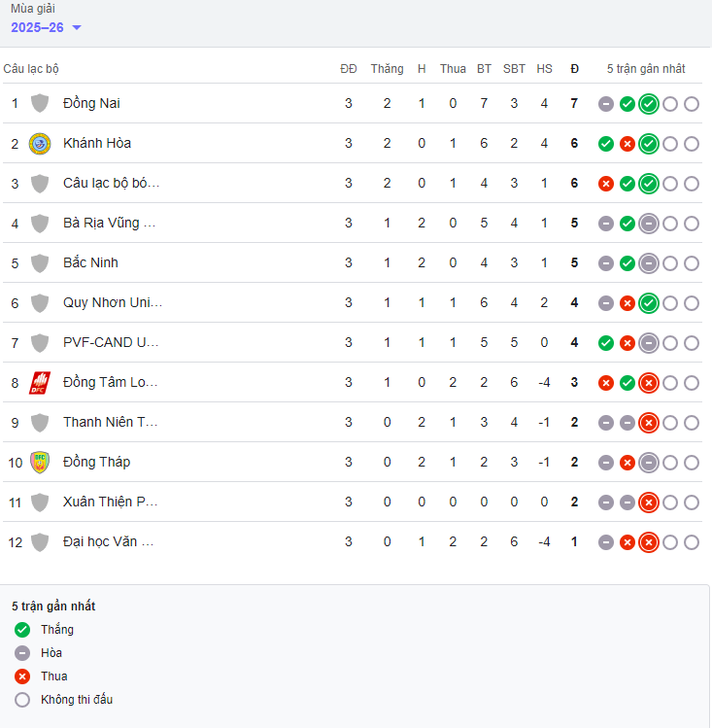Click the empty Không thi đấu legend circle
The height and width of the screenshot is (728, 712).
(x=22, y=700)
